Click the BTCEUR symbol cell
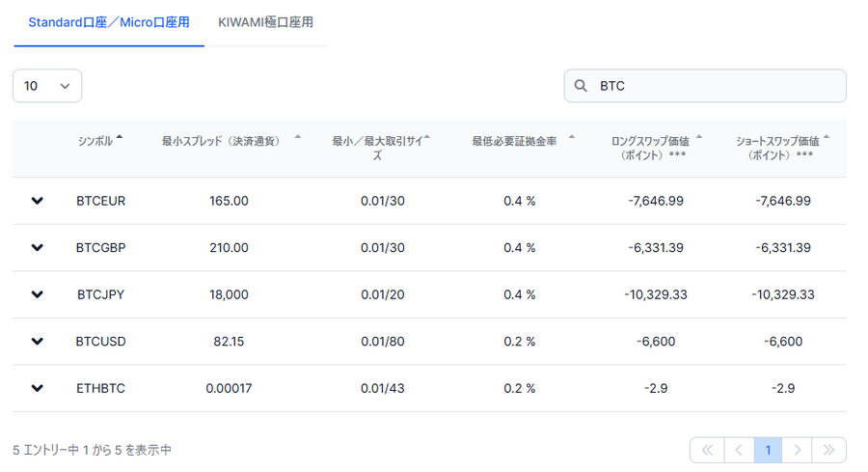The image size is (868, 472). tap(100, 201)
